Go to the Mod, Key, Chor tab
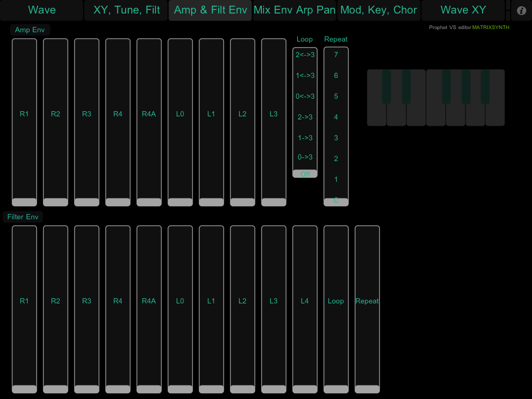Screen dimensions: 532x399 [x=379, y=10]
